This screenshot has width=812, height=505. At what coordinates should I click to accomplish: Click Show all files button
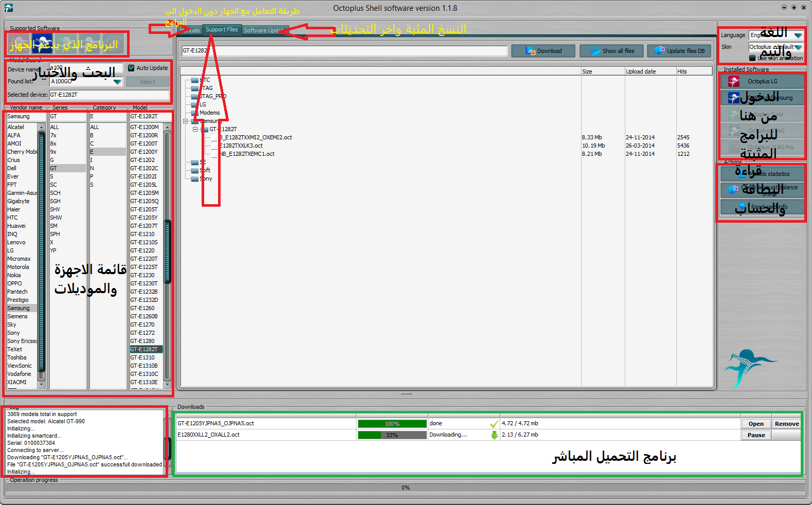click(x=611, y=51)
